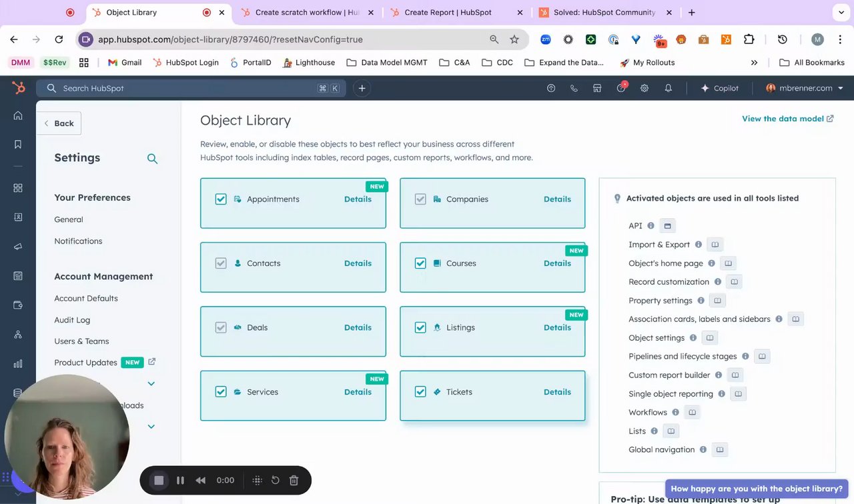Viewport: 854px width, 504px height.
Task: Click the rewind button on recorder bar
Action: pyautogui.click(x=200, y=480)
